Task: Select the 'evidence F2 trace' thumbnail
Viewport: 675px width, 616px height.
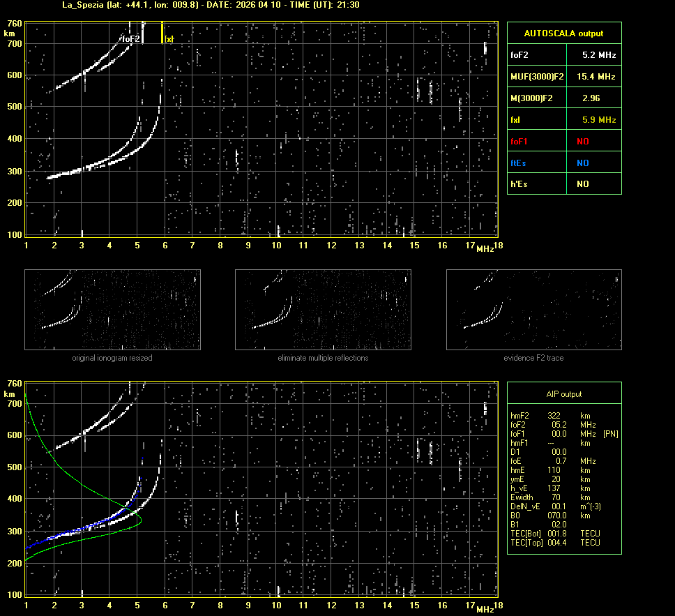Action: pyautogui.click(x=534, y=310)
